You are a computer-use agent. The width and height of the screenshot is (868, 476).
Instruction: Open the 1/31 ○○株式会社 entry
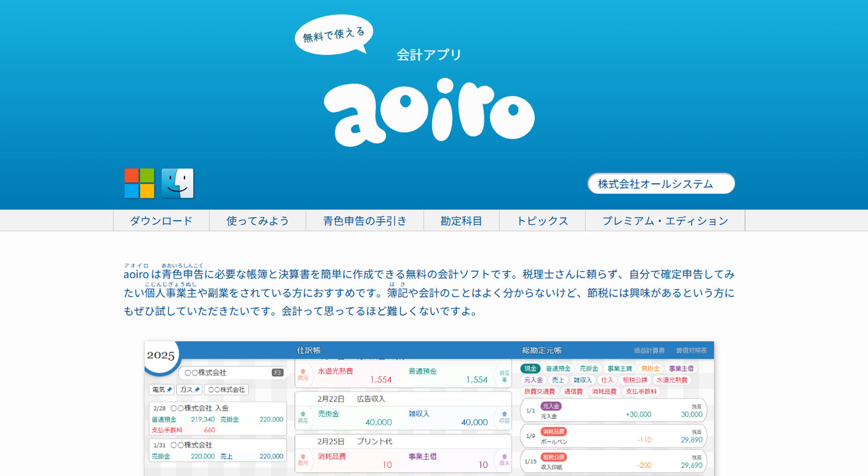[x=218, y=451]
